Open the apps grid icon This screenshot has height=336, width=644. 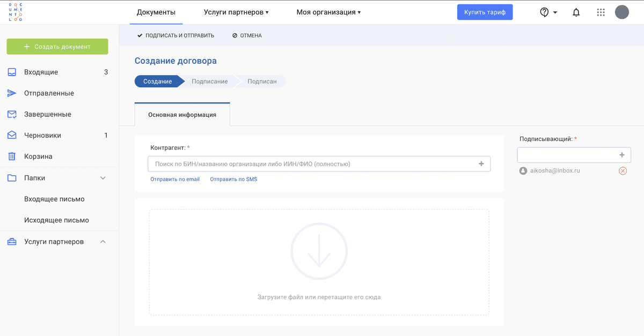pos(601,12)
